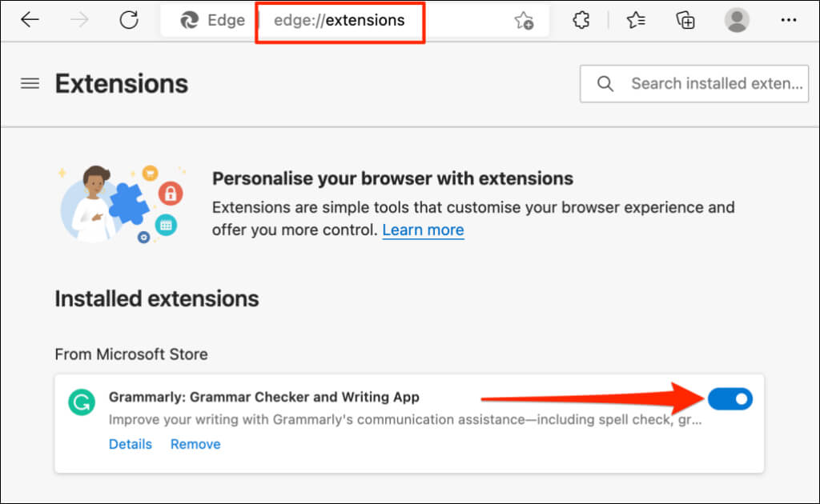The image size is (820, 504).
Task: Click the Search installed extensions field
Action: click(x=716, y=83)
